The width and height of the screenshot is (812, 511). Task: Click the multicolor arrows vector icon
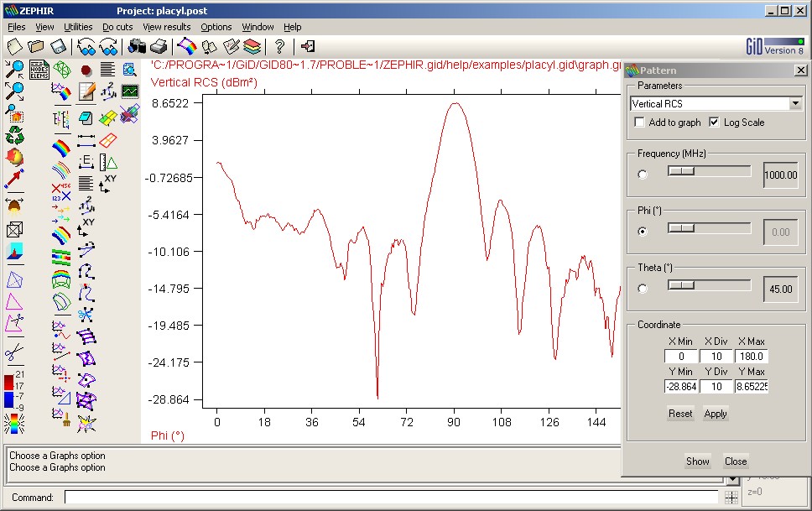[x=61, y=213]
